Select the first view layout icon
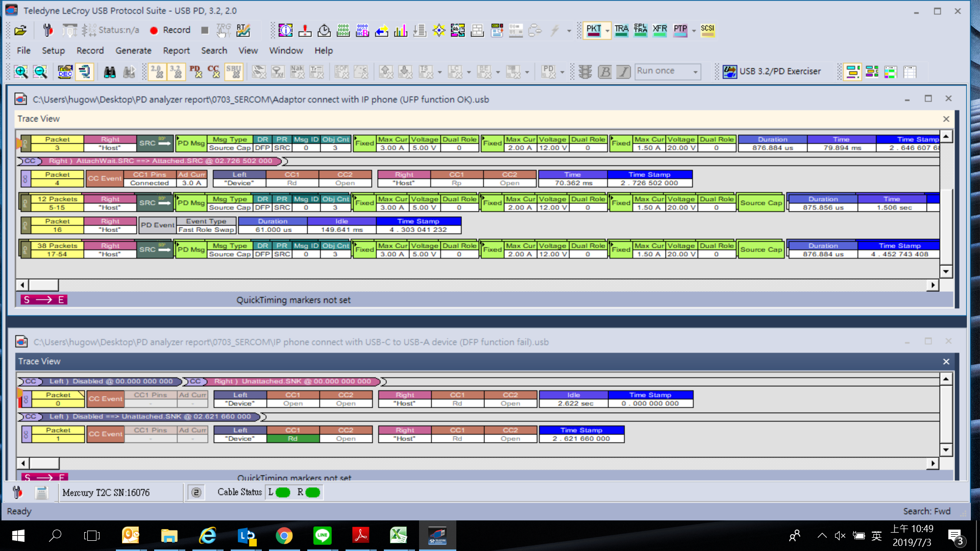Screen dimensions: 980x551 point(853,72)
